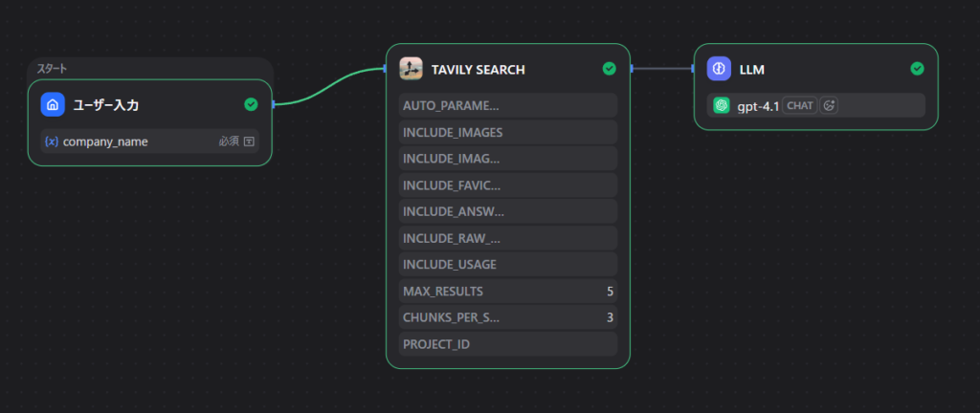
Task: Click the Tavily Search node logo icon
Action: click(x=412, y=69)
